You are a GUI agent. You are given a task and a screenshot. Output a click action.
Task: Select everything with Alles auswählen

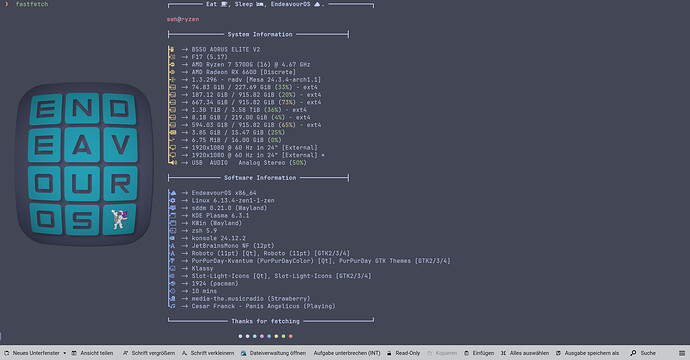(525, 353)
